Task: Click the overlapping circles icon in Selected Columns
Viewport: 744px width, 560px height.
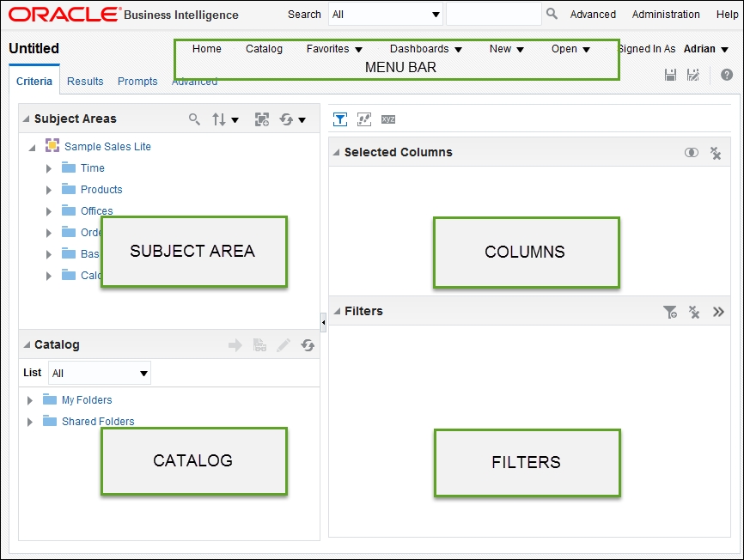Action: 692,152
